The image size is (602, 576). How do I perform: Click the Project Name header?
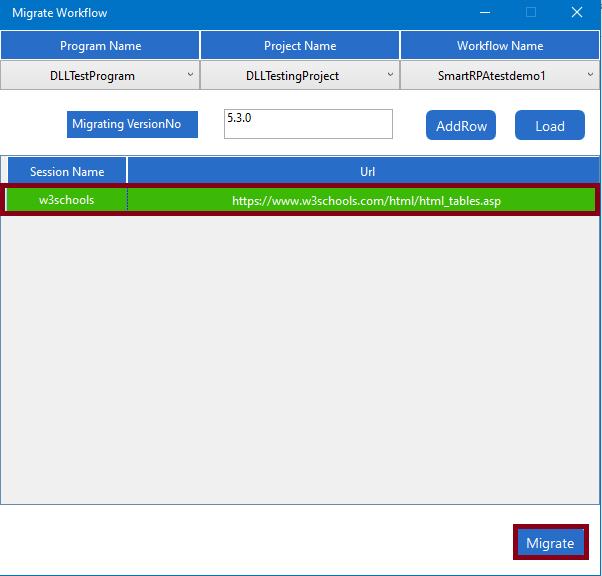coord(300,46)
